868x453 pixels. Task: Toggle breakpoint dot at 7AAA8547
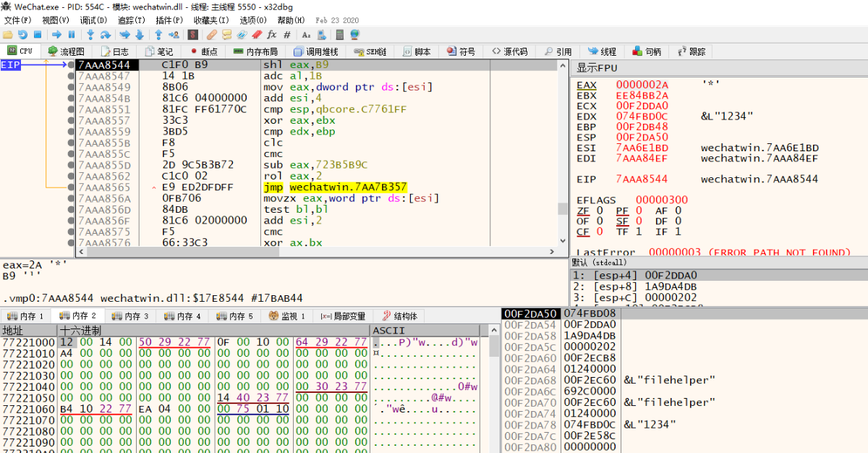(x=71, y=76)
